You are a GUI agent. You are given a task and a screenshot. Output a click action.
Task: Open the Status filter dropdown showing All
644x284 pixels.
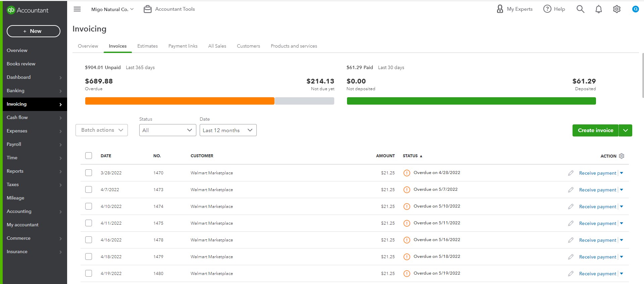coord(167,130)
